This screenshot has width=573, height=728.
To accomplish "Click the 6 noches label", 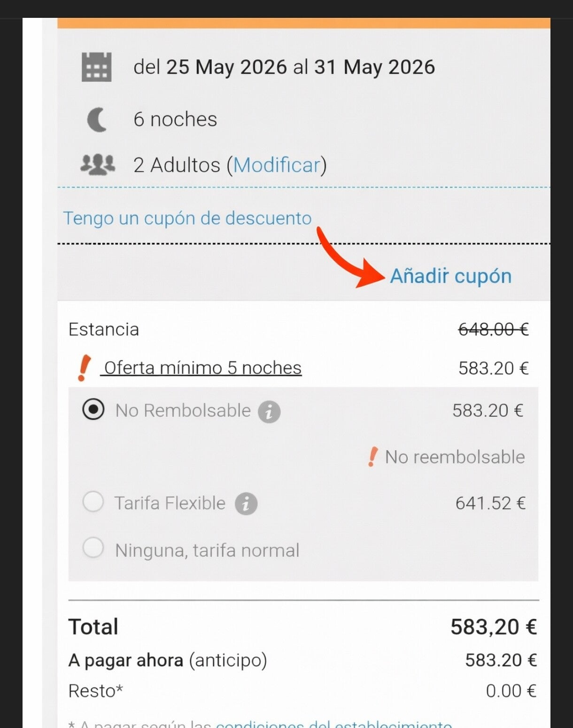I will tap(175, 119).
